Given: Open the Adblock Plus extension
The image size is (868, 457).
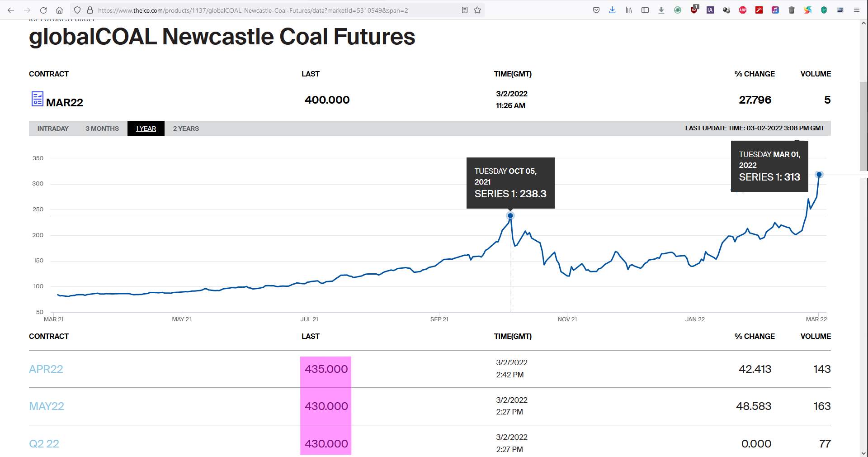Looking at the screenshot, I should click(742, 10).
